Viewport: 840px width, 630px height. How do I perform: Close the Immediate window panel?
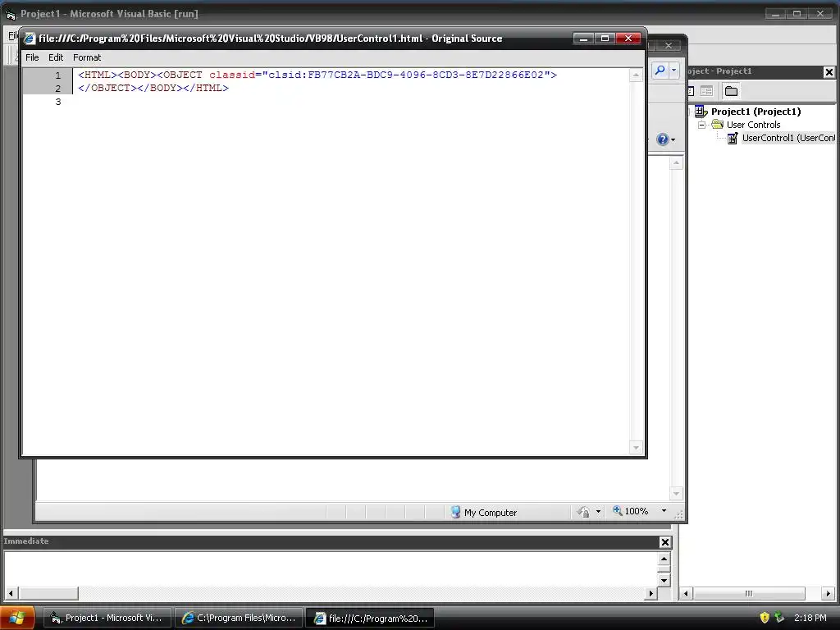click(x=664, y=542)
